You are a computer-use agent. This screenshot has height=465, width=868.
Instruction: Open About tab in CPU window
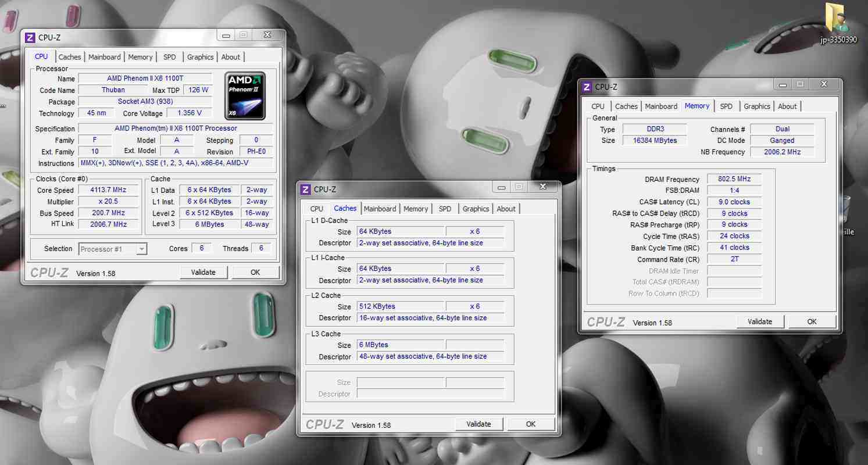pyautogui.click(x=231, y=57)
